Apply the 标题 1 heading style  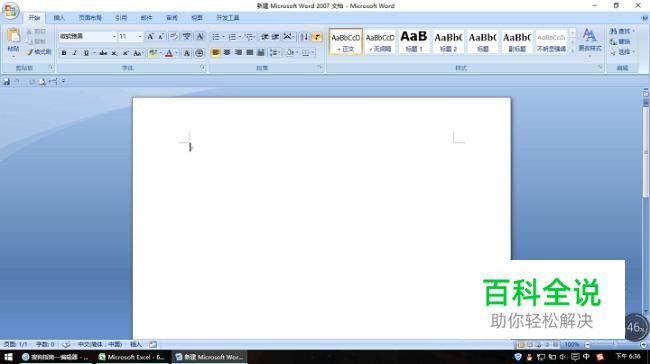(414, 41)
